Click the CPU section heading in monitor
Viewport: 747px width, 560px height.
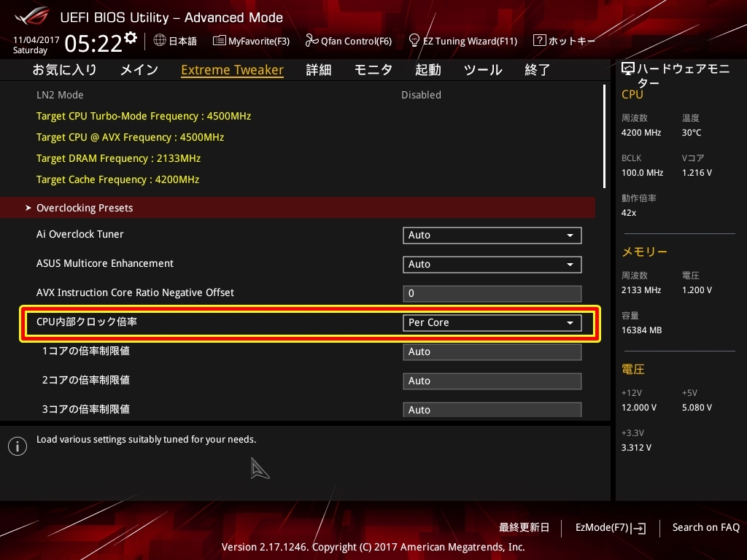(632, 94)
